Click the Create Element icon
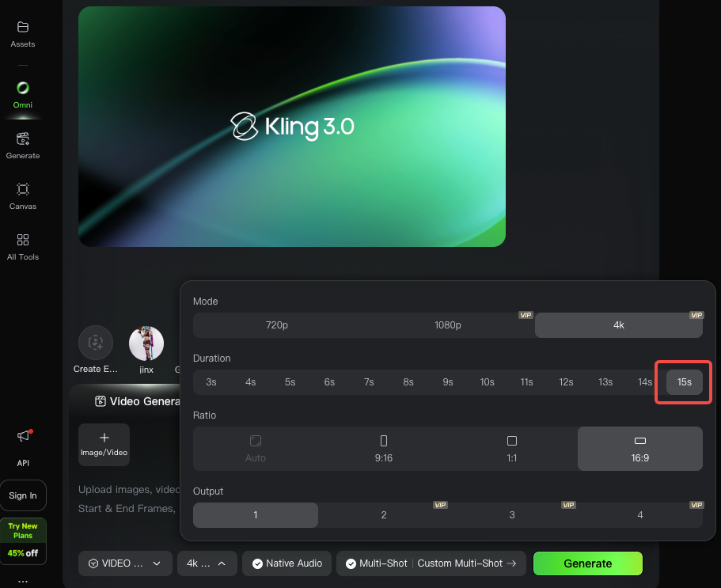The height and width of the screenshot is (588, 721). (96, 343)
